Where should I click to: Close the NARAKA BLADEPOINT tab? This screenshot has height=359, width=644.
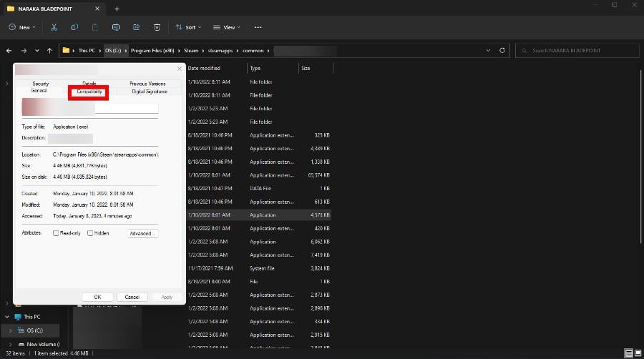(97, 9)
